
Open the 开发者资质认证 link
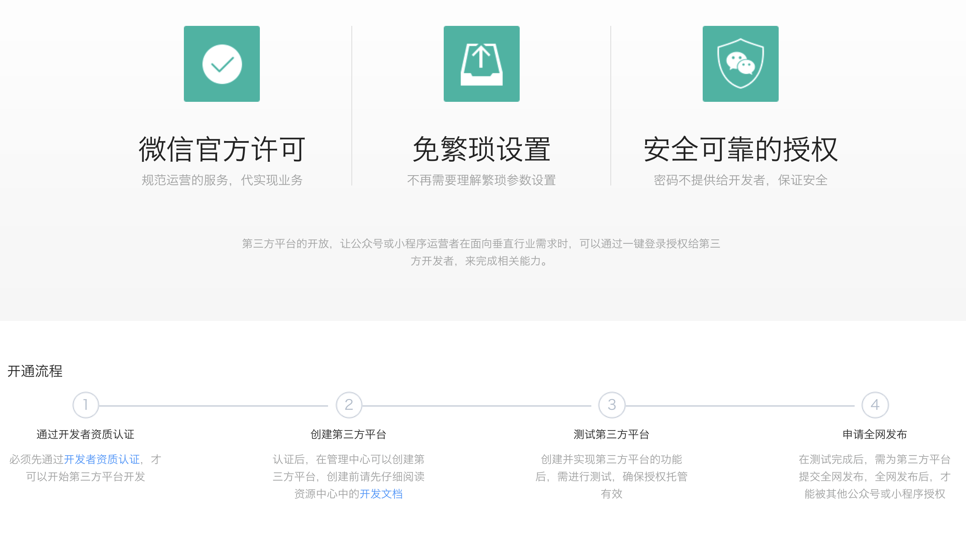click(102, 459)
